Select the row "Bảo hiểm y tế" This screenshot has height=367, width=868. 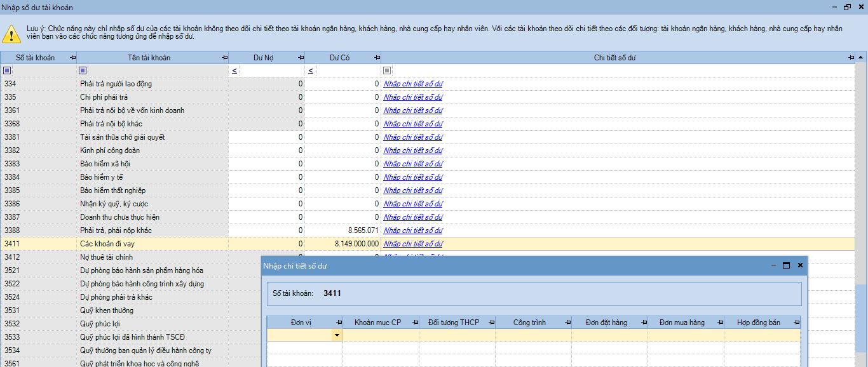pos(428,177)
